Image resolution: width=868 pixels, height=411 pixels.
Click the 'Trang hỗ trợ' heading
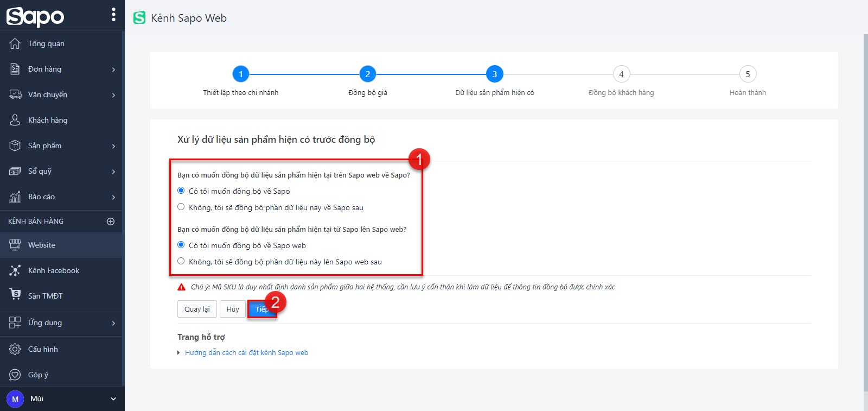pyautogui.click(x=201, y=337)
